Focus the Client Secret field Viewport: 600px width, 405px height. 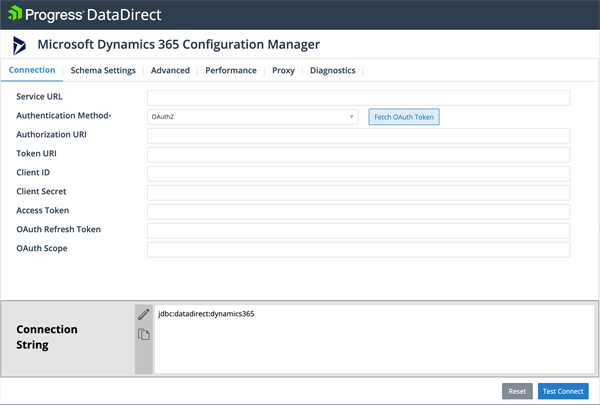pos(358,192)
